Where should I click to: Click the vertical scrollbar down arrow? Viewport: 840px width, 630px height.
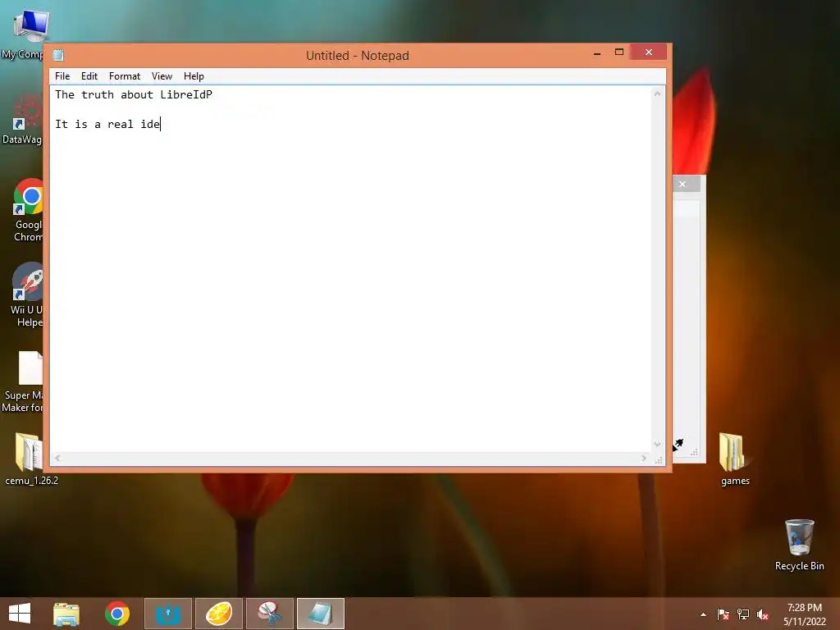coord(657,444)
